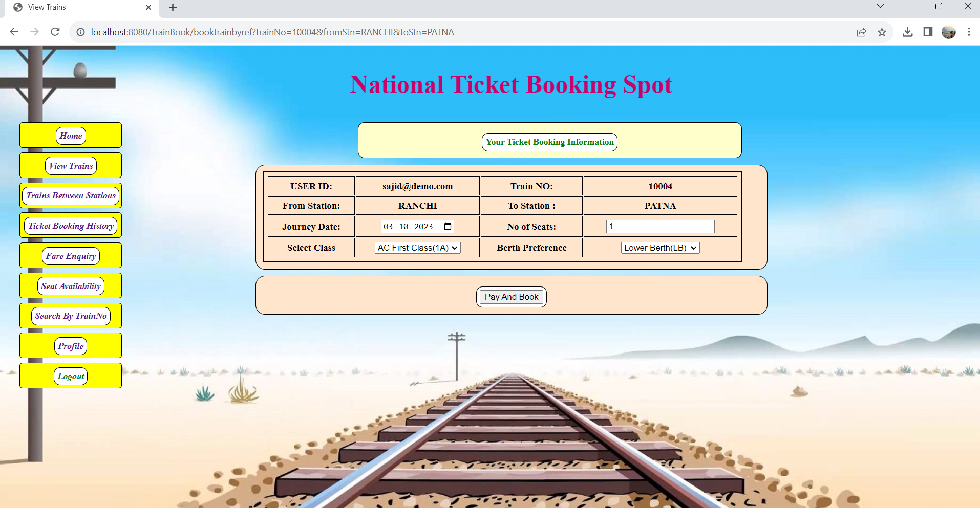Edit the No of Seats field
This screenshot has width=980, height=508.
click(x=660, y=226)
